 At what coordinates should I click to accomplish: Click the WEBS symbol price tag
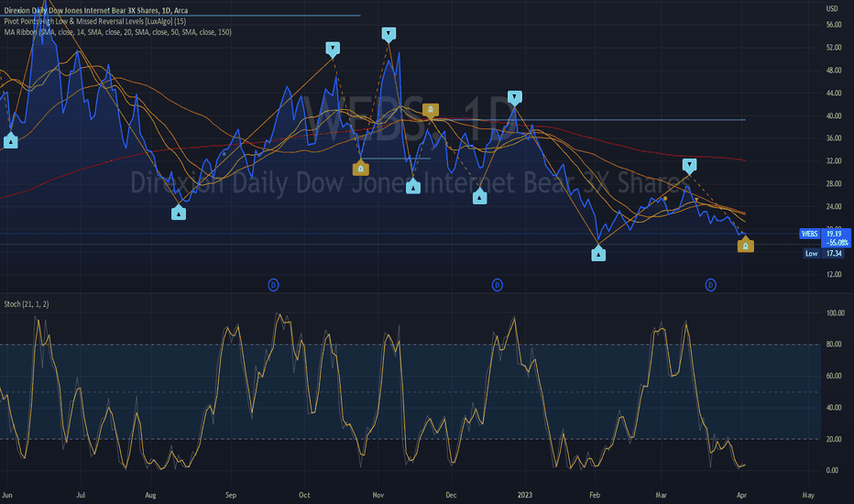point(809,234)
